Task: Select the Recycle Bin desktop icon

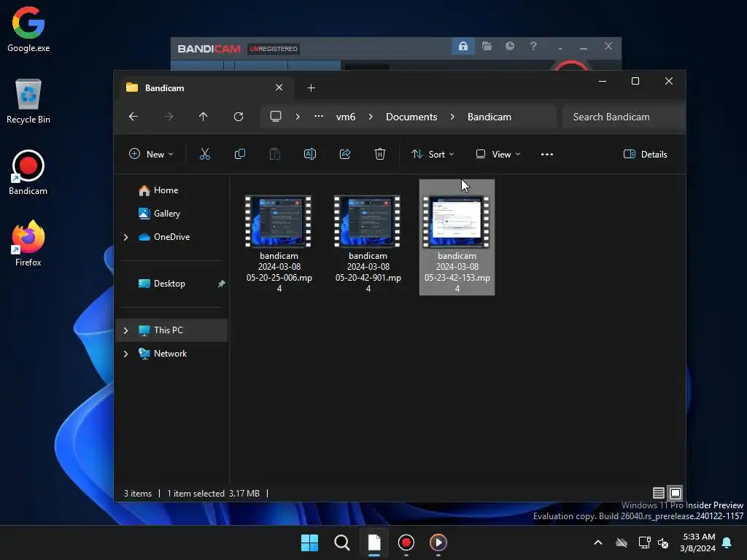Action: (28, 101)
